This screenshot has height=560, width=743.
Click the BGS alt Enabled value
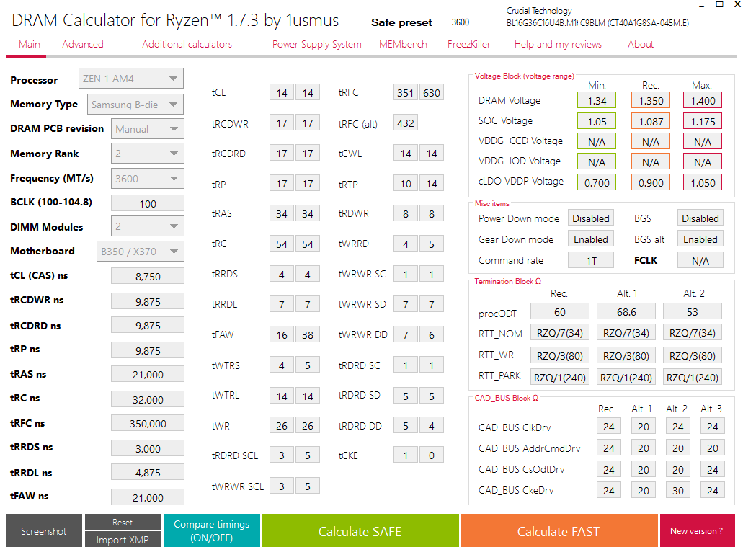(x=700, y=239)
